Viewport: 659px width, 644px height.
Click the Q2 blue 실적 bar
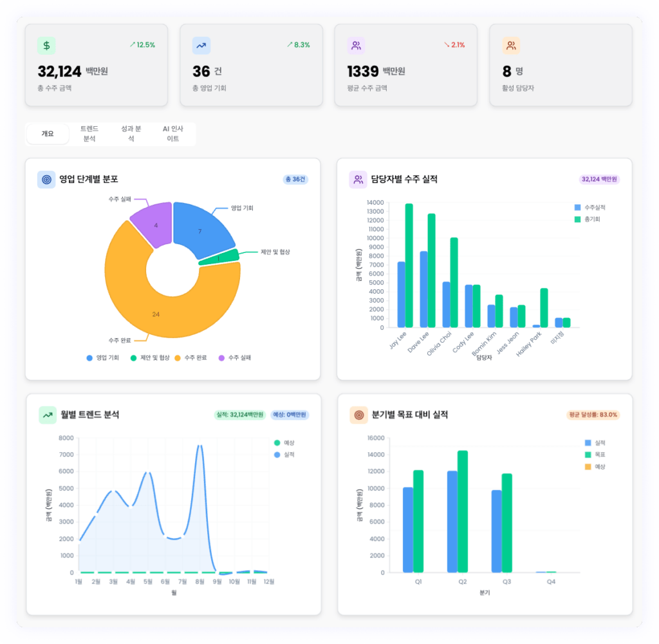click(452, 522)
